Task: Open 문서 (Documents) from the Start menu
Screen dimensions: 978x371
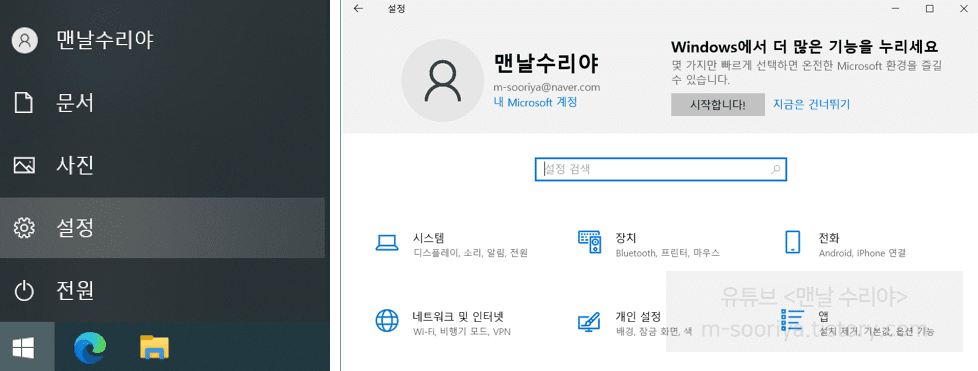Action: pyautogui.click(x=162, y=104)
